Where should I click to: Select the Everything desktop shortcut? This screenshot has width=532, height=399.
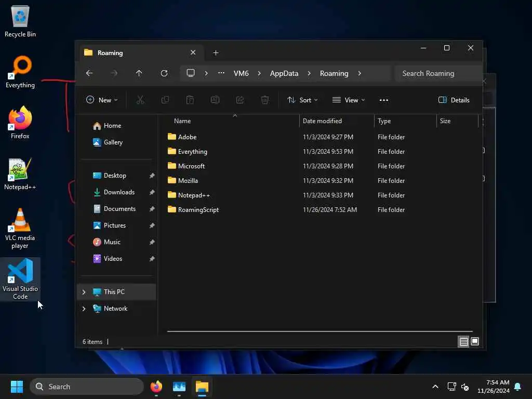(20, 72)
